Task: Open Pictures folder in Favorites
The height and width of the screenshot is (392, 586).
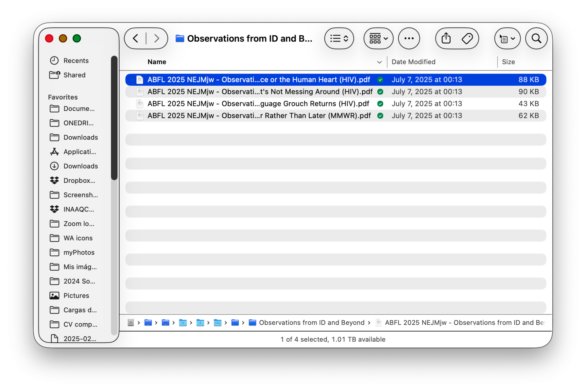Action: pos(76,296)
